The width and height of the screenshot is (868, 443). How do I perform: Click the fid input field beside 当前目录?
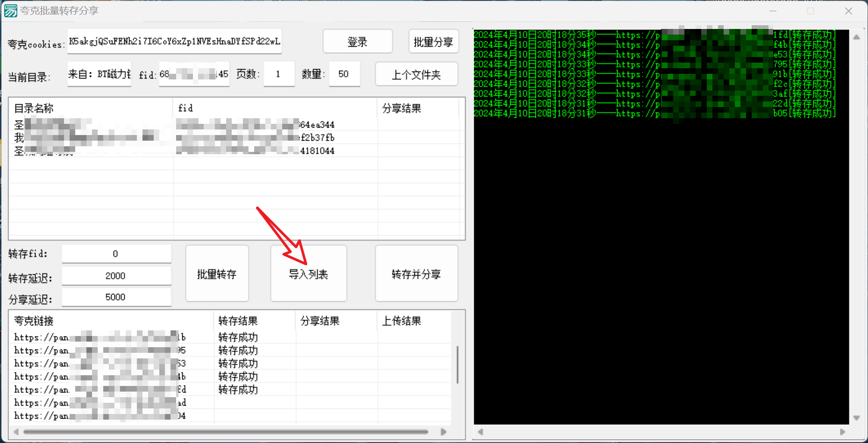[194, 74]
